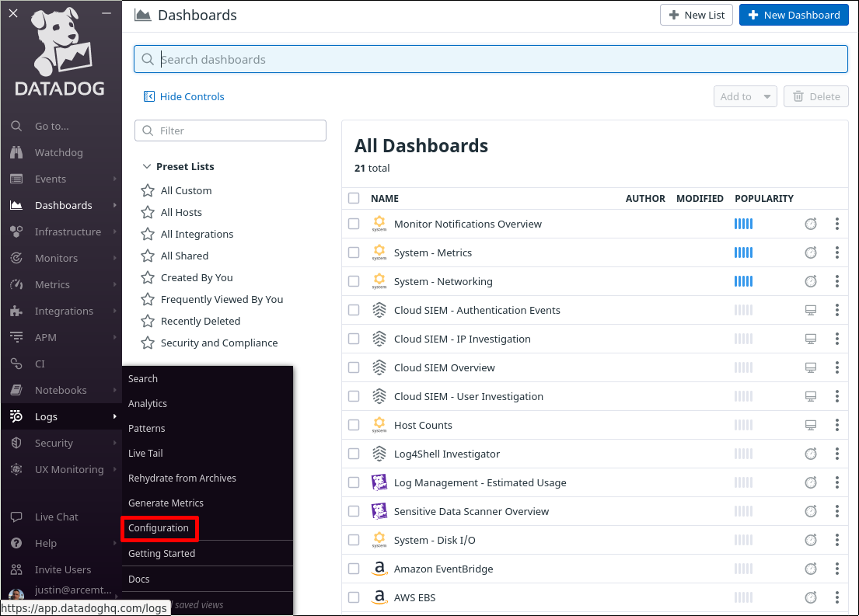
Task: Open more options for System - Metrics
Action: (837, 252)
